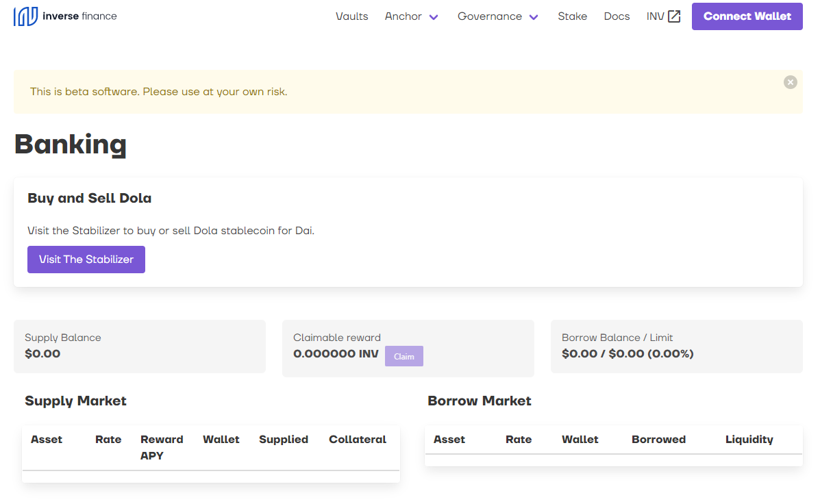Click the Borrow Market Rate column header
The image size is (820, 504).
coord(519,440)
